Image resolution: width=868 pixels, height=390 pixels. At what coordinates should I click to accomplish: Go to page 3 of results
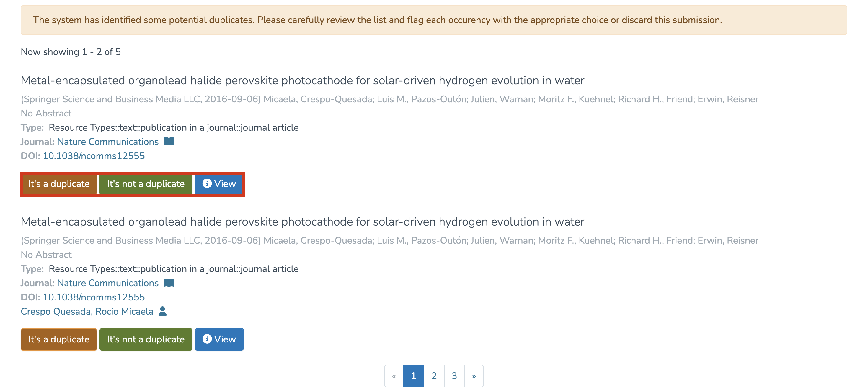tap(454, 376)
